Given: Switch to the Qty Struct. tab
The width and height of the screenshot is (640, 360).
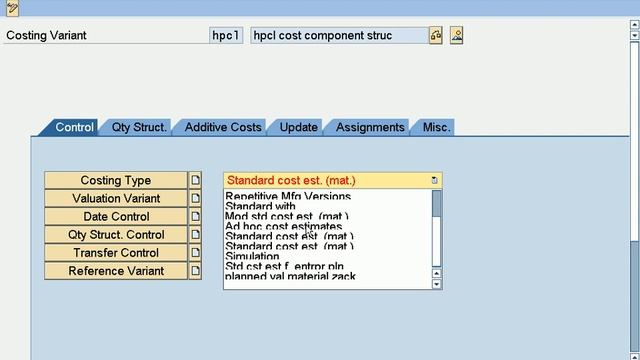Looking at the screenshot, I should (139, 127).
